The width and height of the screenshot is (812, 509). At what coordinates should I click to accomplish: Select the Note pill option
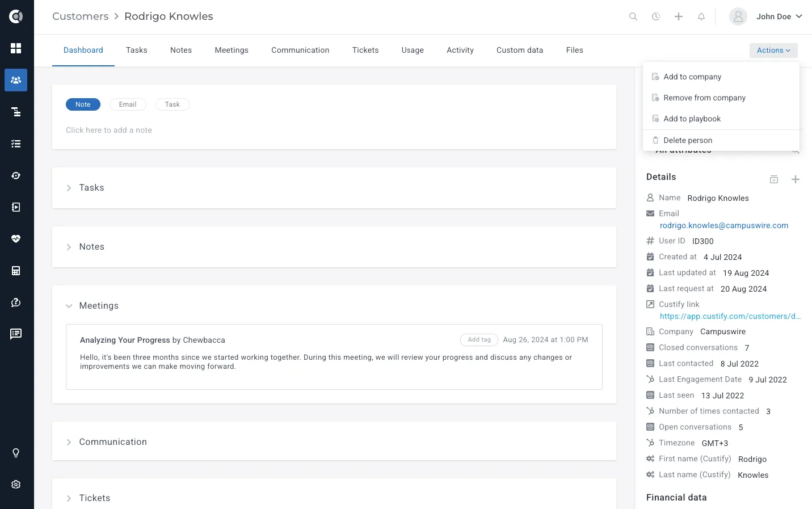[83, 104]
